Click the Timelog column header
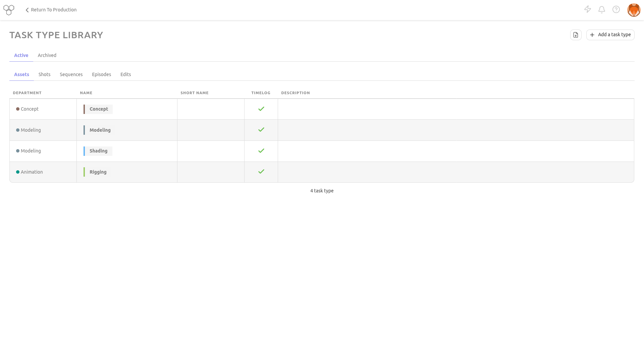The image size is (644, 362). click(x=261, y=93)
